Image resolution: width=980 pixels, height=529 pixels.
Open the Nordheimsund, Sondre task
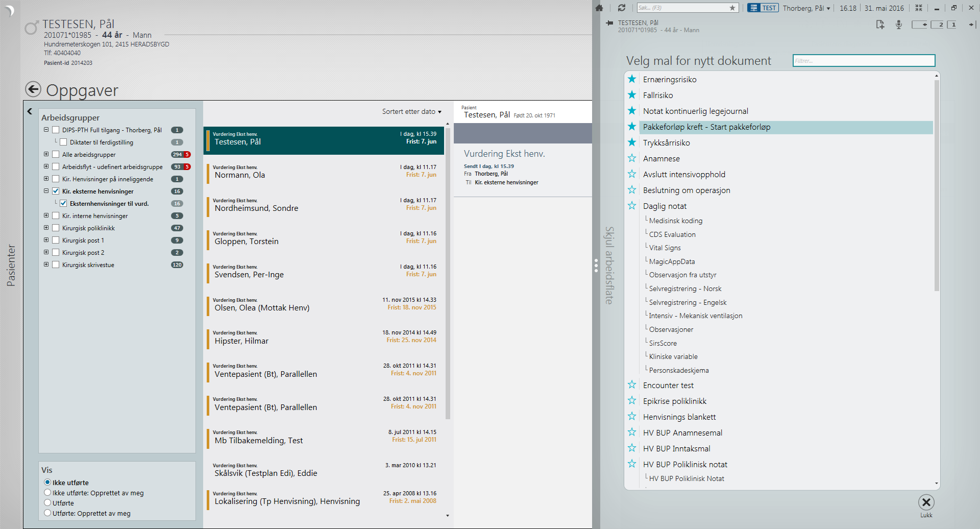324,207
